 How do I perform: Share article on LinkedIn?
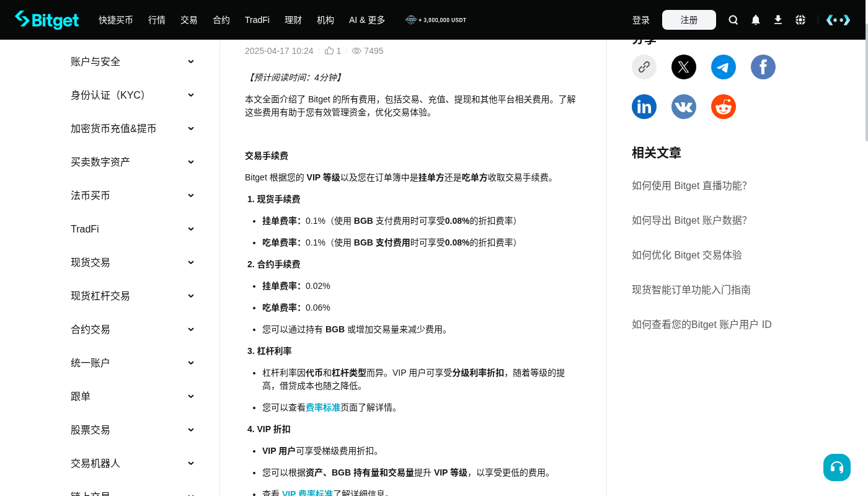pos(644,107)
